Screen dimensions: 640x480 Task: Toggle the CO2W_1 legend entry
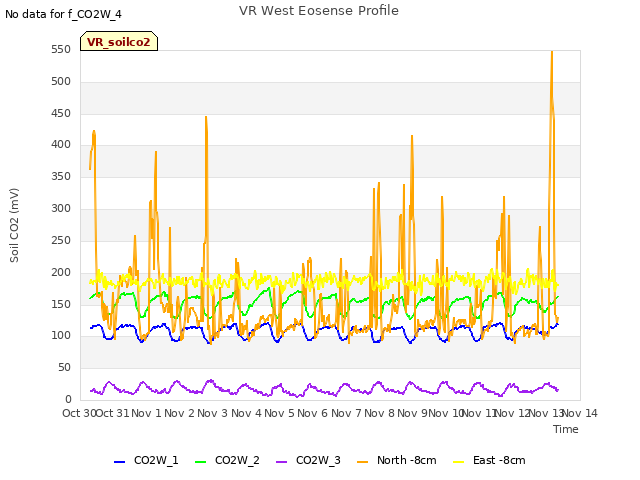146,460
